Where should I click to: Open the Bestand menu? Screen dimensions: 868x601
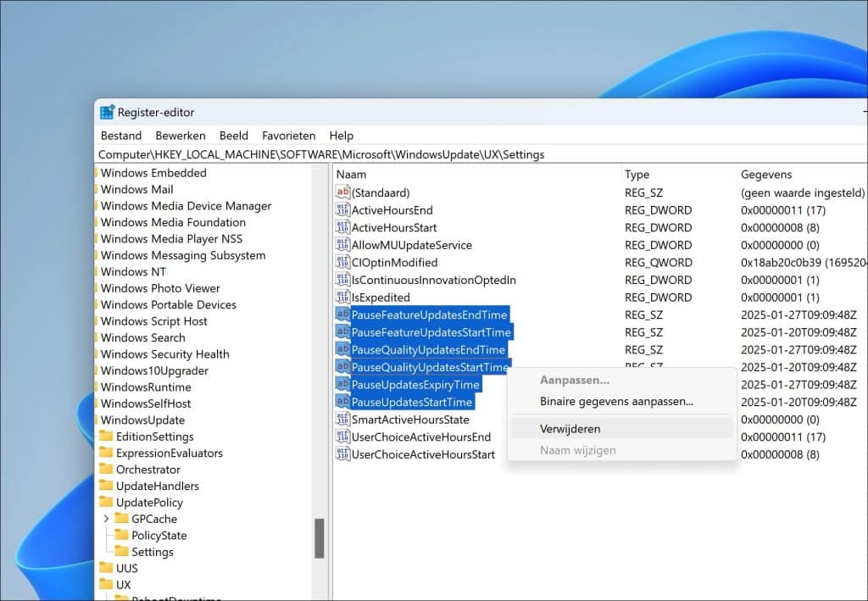coord(121,136)
